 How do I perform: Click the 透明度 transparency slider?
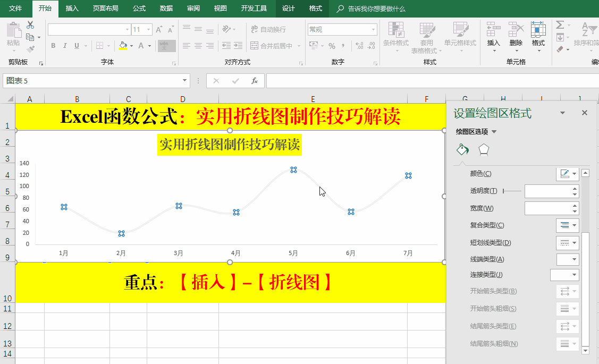(512, 191)
